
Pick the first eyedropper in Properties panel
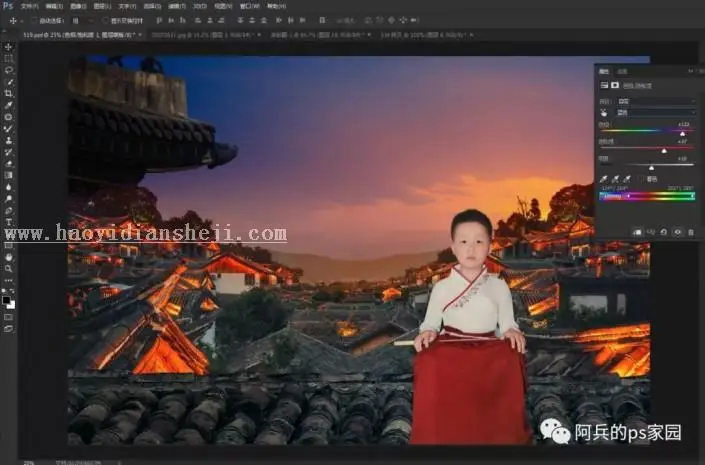(x=604, y=179)
